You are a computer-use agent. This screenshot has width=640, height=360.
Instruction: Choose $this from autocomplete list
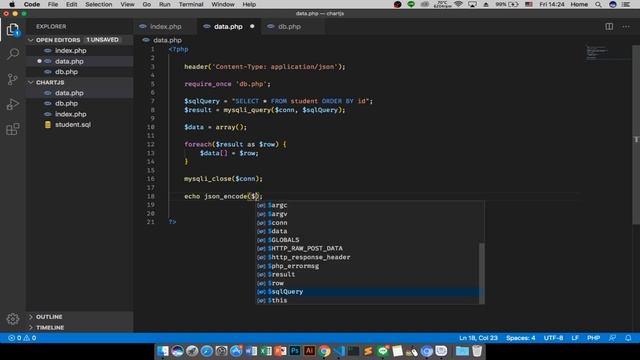(367, 300)
